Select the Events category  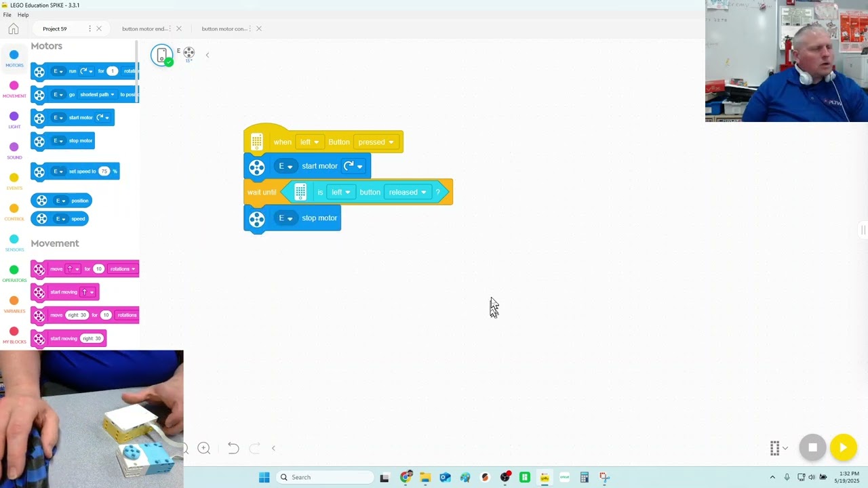click(x=14, y=182)
